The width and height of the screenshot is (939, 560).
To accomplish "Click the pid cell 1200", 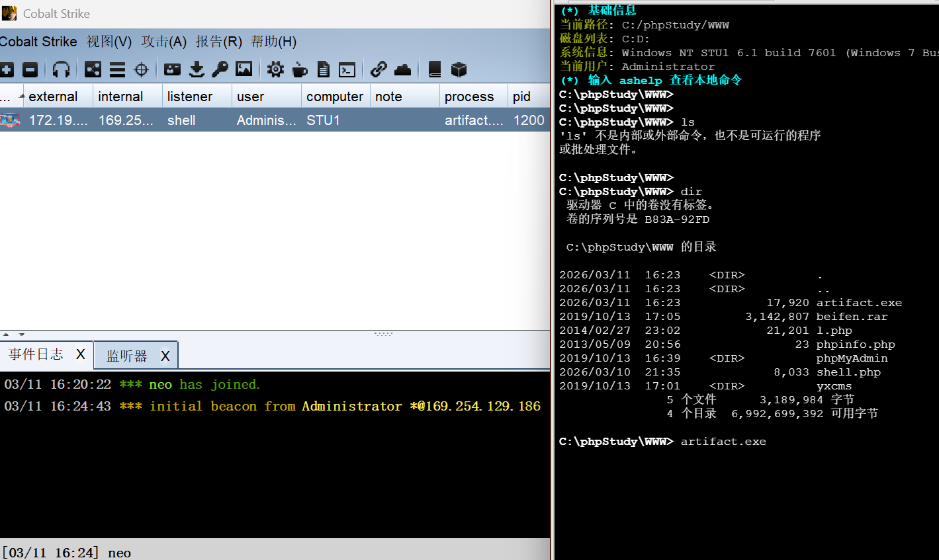I will [x=529, y=120].
